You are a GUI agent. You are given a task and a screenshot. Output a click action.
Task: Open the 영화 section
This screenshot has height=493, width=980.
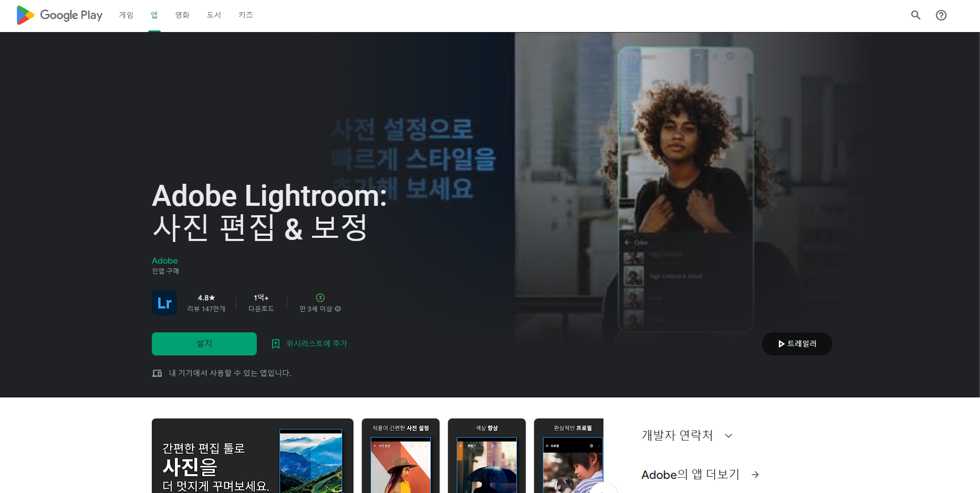pyautogui.click(x=182, y=15)
